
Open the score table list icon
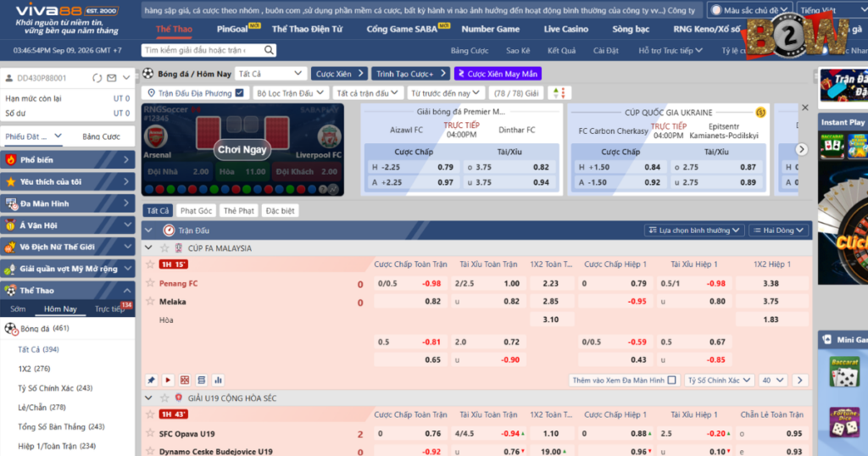202,381
